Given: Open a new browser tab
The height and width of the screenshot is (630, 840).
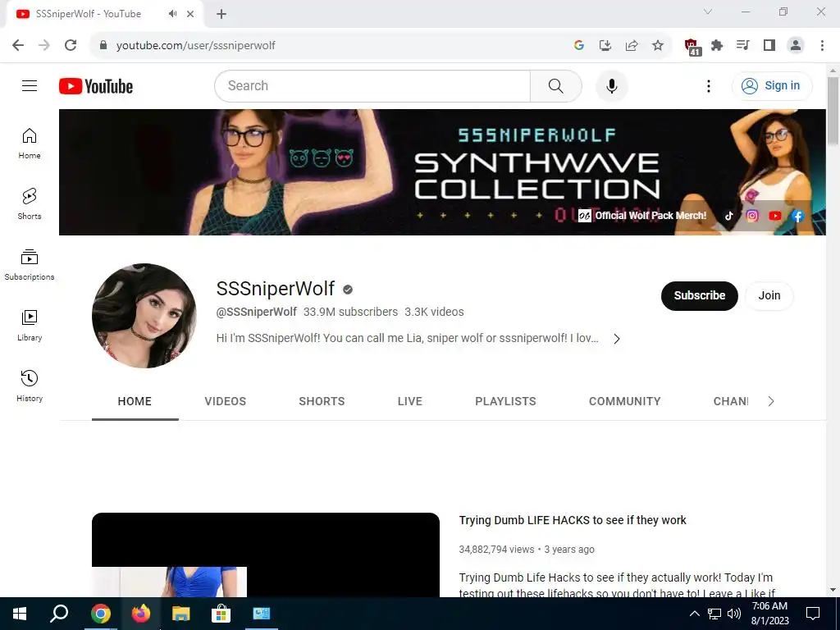Looking at the screenshot, I should pos(221,14).
